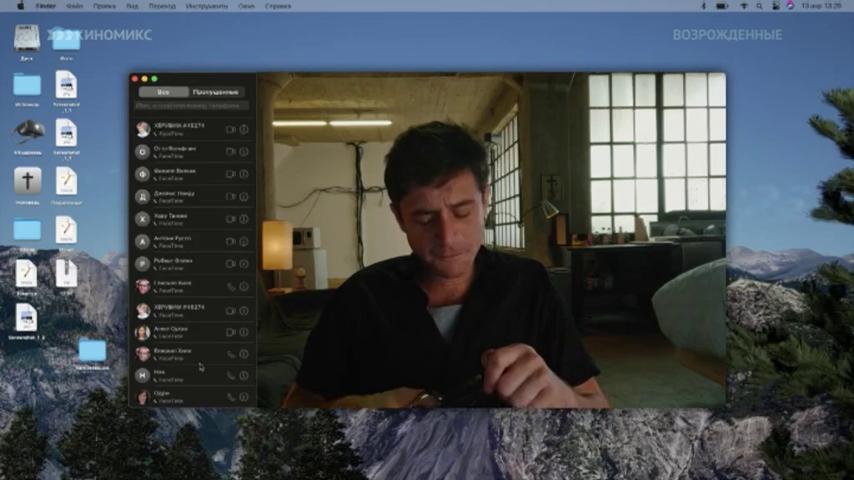Start video call with Р avatar contact
854x480 pixels.
coord(230,264)
